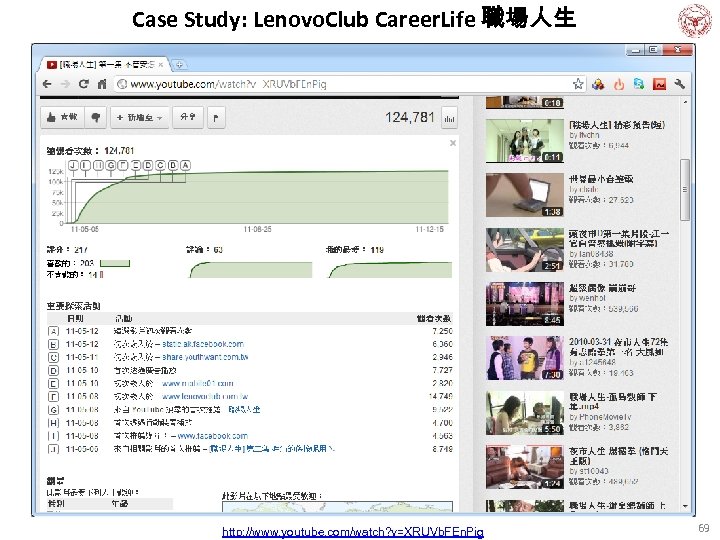Viewport: 720px width, 540px height.
Task: Click the page scrollbar up arrow
Action: (x=685, y=101)
